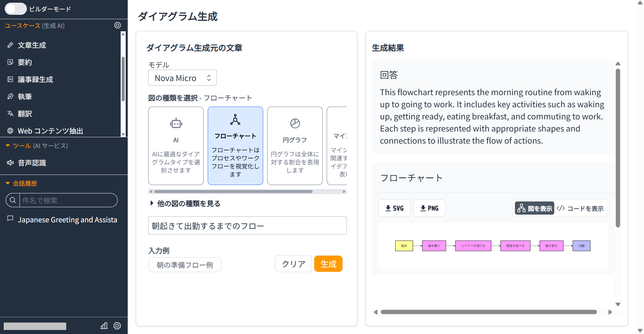This screenshot has width=644, height=334.
Task: Open use case settings gear icon
Action: pyautogui.click(x=117, y=26)
